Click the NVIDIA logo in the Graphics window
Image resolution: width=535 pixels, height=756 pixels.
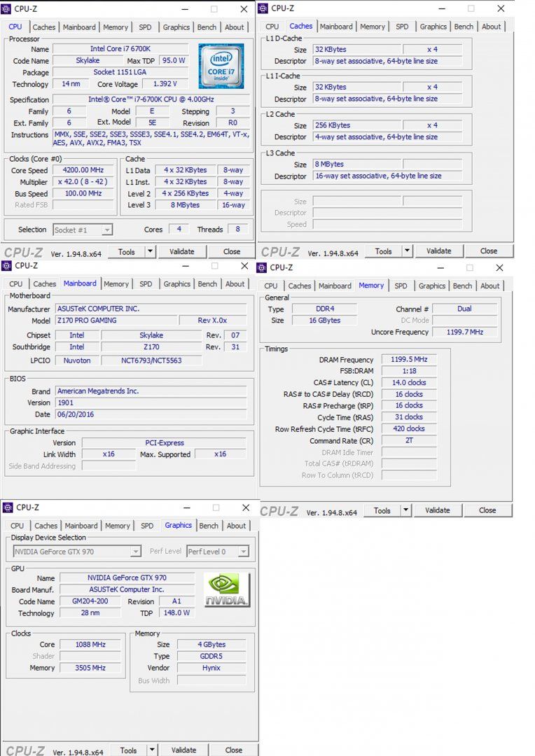[227, 589]
